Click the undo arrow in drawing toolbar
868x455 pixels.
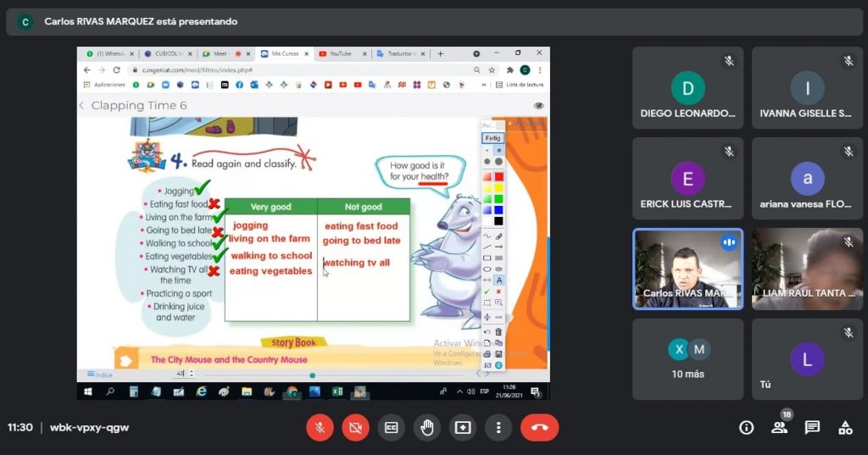tap(487, 331)
